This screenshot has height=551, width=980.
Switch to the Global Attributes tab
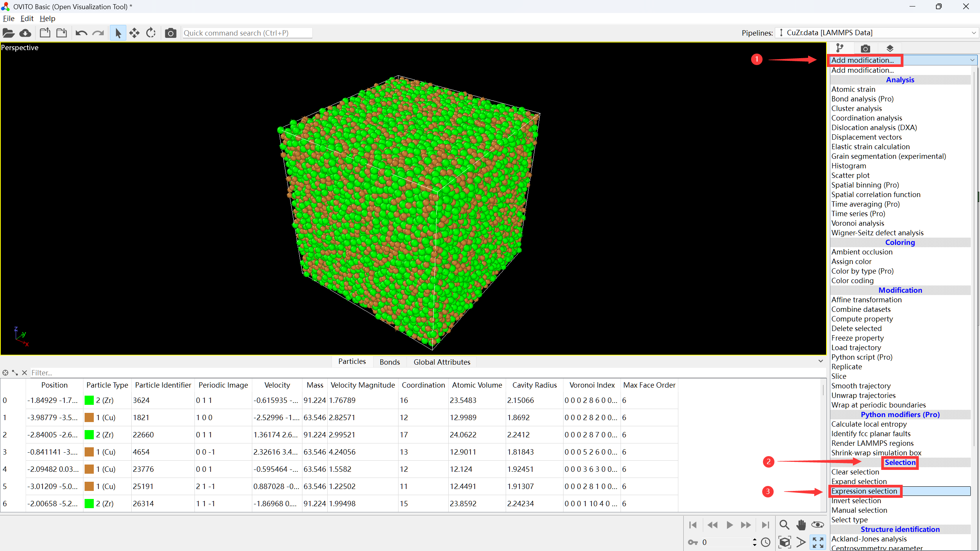(x=442, y=362)
